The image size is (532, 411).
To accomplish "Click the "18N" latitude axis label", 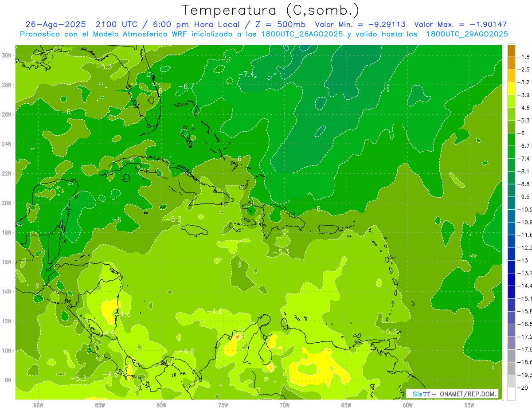I will pyautogui.click(x=8, y=232).
